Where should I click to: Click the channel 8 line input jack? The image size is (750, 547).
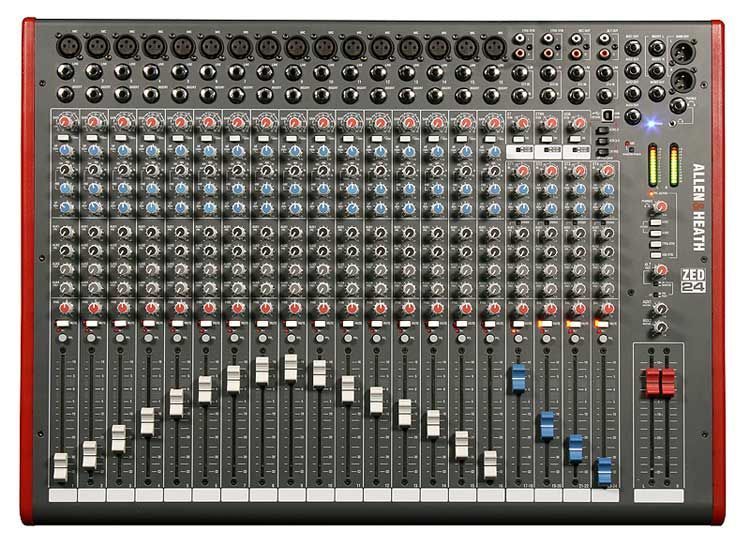coord(265,73)
